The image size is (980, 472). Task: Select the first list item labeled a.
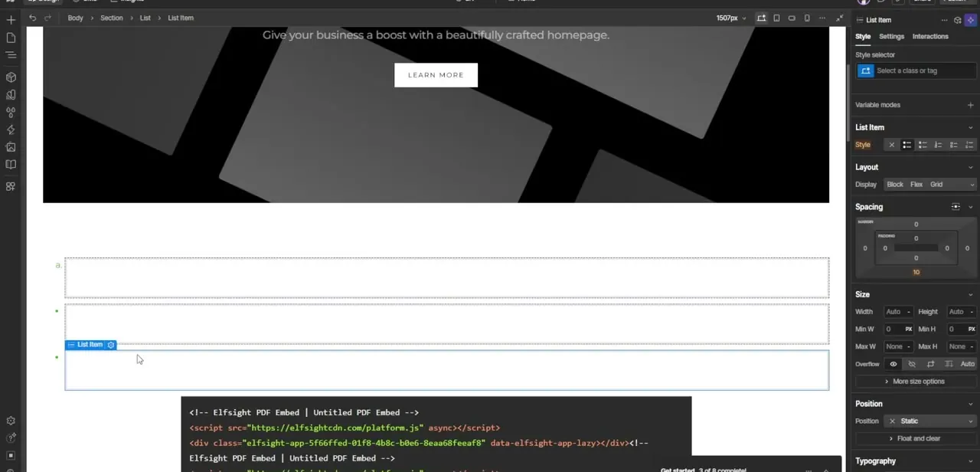446,277
